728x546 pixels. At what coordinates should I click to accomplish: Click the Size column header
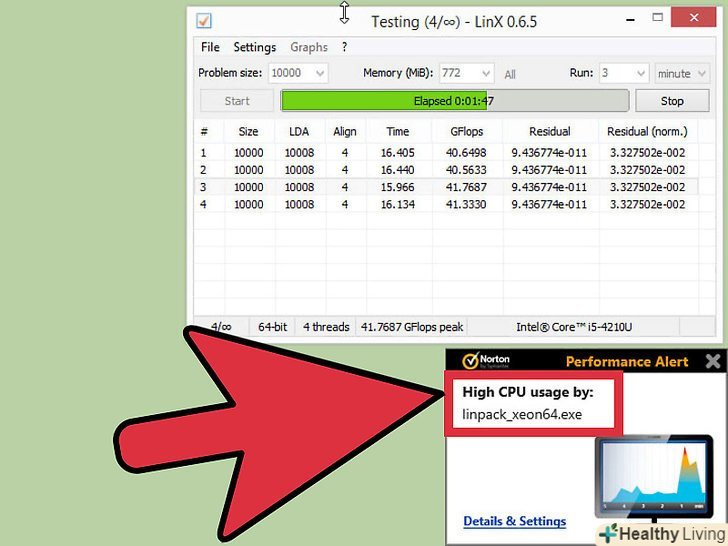tap(248, 131)
